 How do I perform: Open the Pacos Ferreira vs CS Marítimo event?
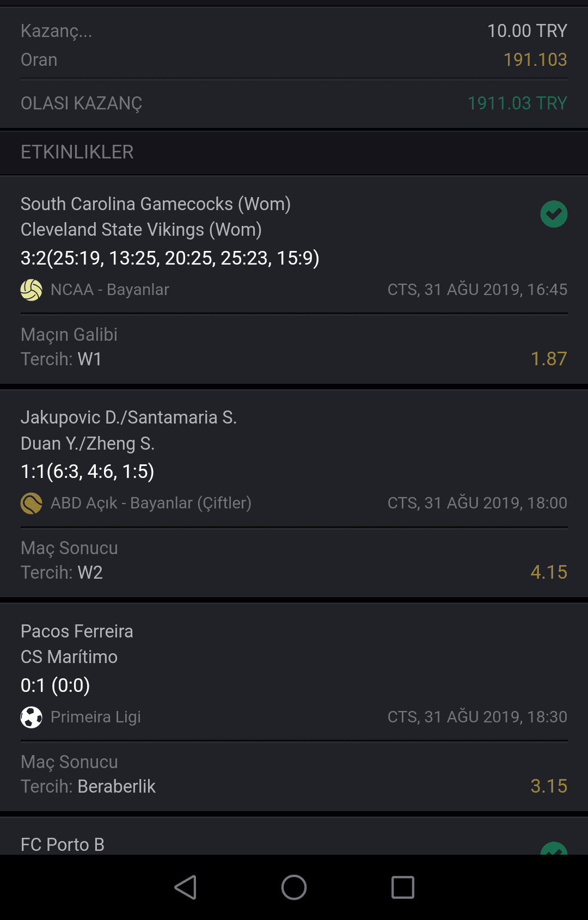(x=294, y=672)
